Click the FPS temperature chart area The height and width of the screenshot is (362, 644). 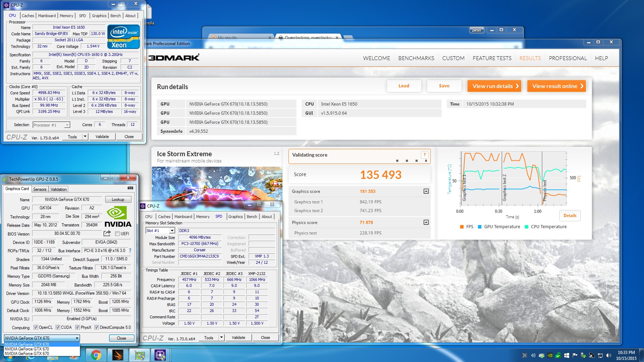click(x=514, y=178)
